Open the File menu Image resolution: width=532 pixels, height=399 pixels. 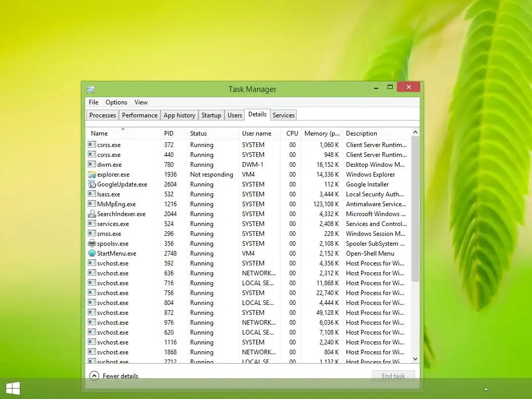[x=94, y=102]
